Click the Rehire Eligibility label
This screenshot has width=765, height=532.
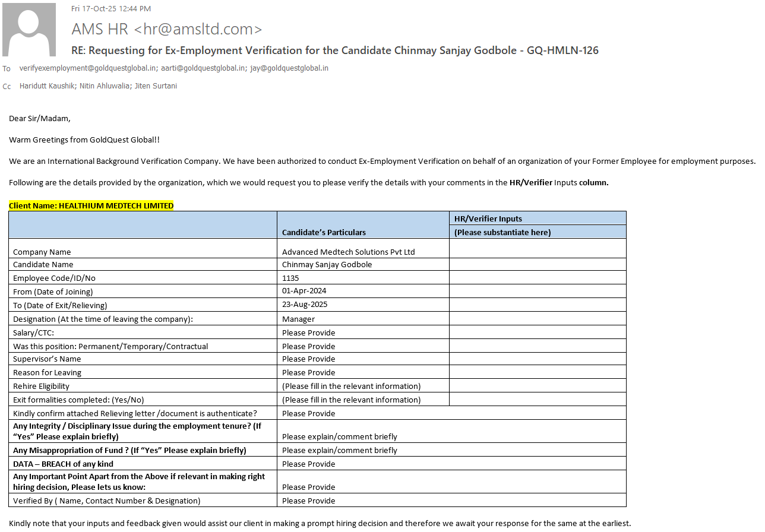(41, 386)
